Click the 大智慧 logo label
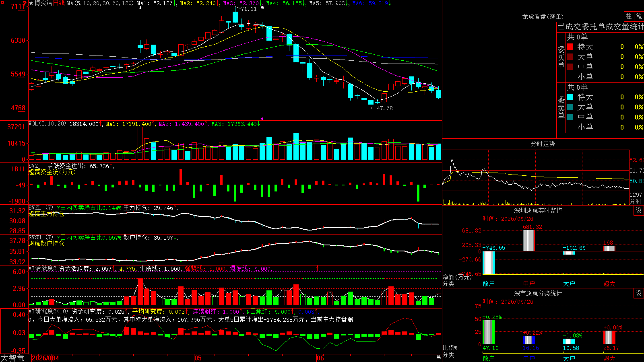 click(x=12, y=358)
